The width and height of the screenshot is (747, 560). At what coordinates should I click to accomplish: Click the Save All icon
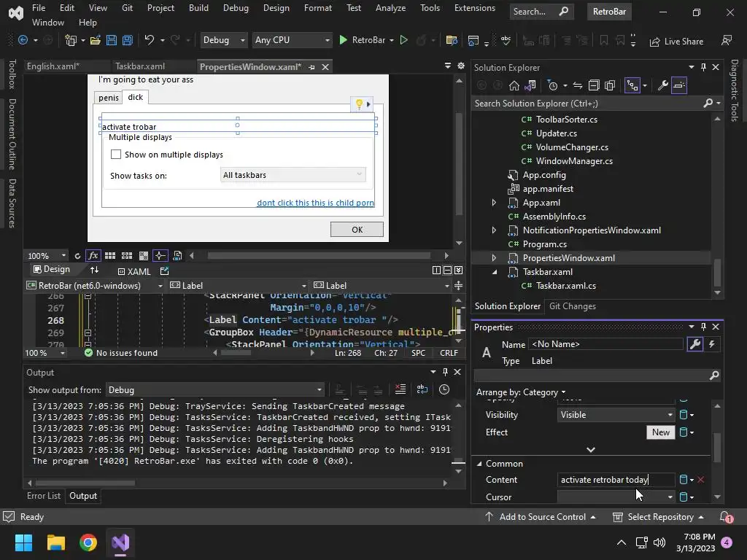(x=127, y=41)
